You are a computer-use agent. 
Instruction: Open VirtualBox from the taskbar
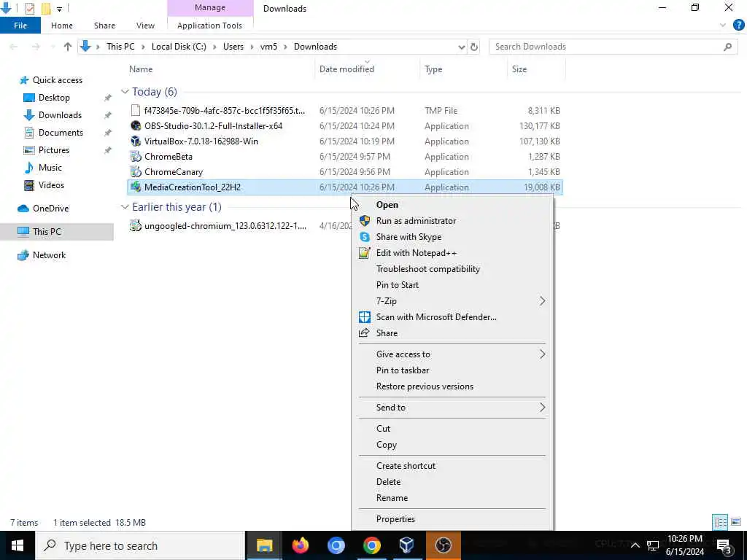407,545
